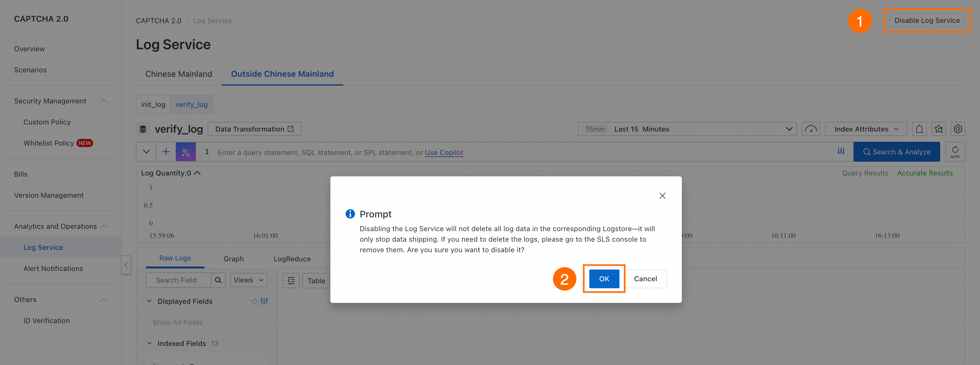Collapse the left sidebar panel handle
The height and width of the screenshot is (365, 980).
[126, 265]
